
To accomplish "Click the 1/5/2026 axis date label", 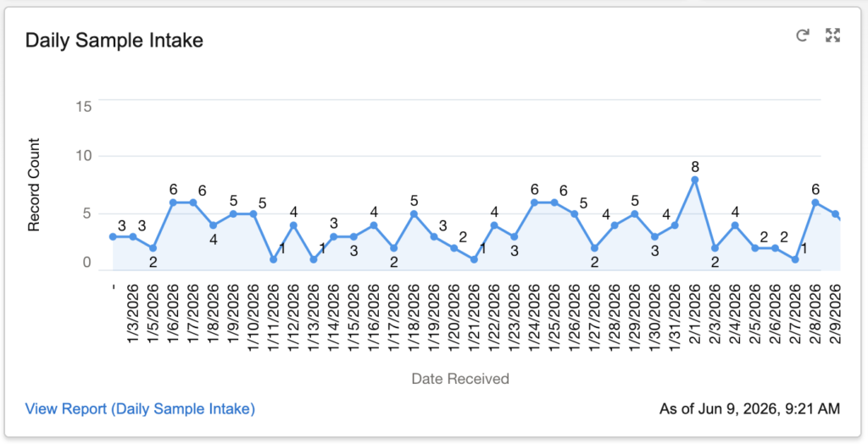I will pyautogui.click(x=153, y=314).
